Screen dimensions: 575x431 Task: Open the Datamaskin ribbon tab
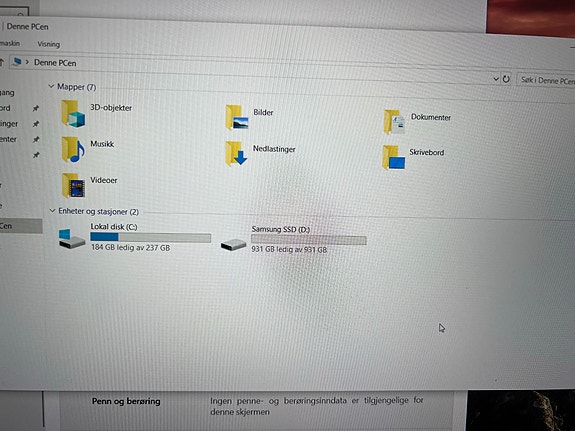pyautogui.click(x=10, y=43)
